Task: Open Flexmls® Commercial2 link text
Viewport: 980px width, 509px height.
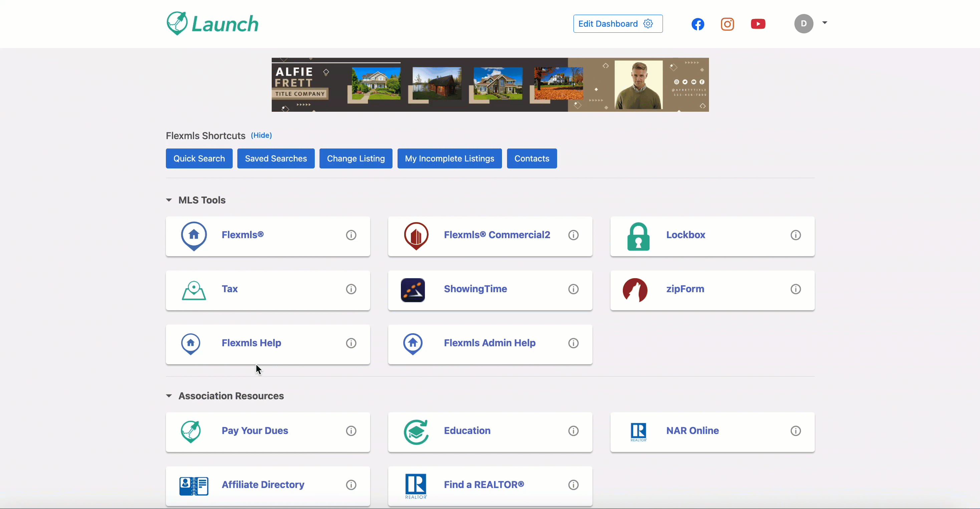Action: point(497,235)
